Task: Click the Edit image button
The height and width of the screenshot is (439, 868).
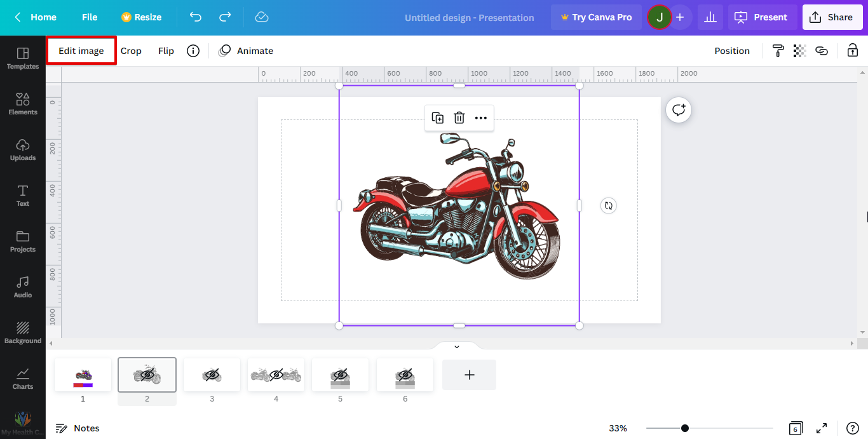Action: [81, 51]
